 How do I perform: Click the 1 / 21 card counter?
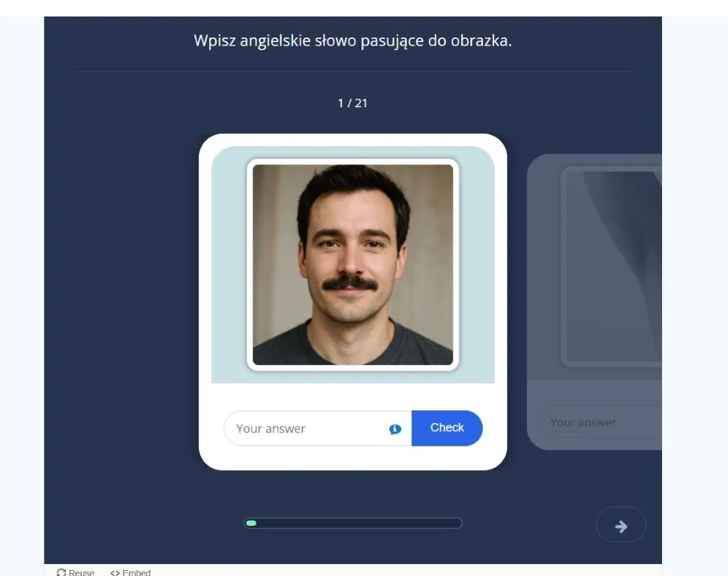coord(352,103)
